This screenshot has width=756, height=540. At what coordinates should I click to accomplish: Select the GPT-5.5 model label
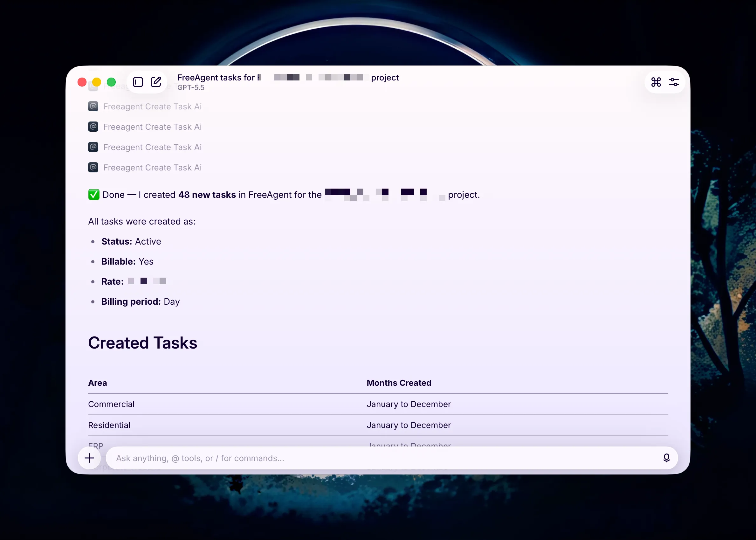[x=191, y=87]
